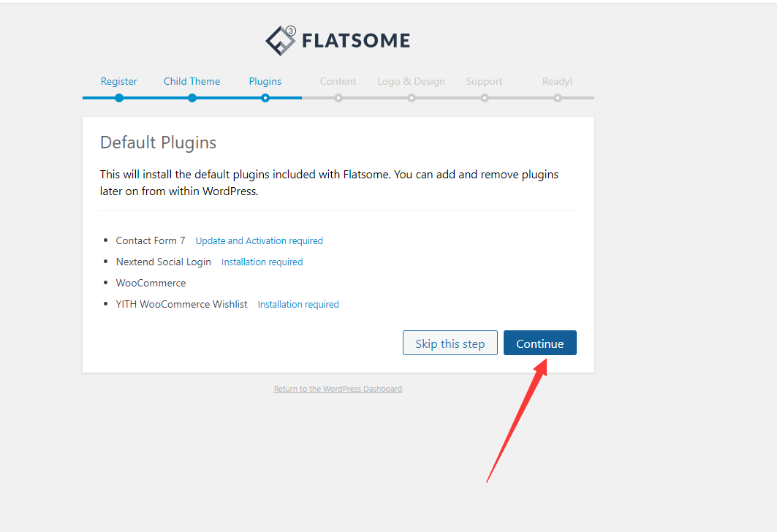Click the Child Theme step circle marker
Viewport: 777px width, 532px height.
[192, 98]
